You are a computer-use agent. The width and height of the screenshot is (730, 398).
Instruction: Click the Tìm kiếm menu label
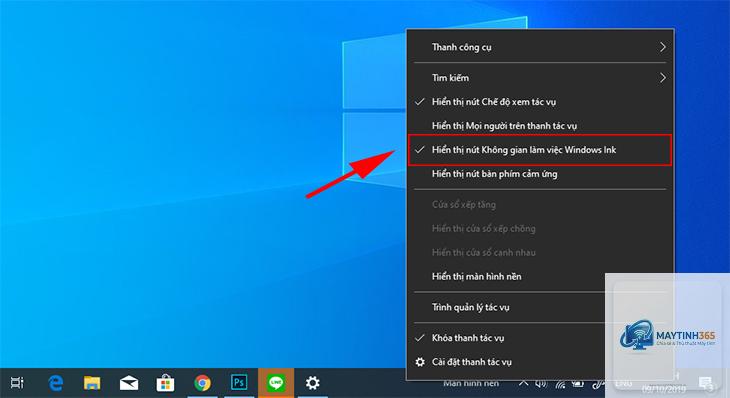click(x=450, y=78)
